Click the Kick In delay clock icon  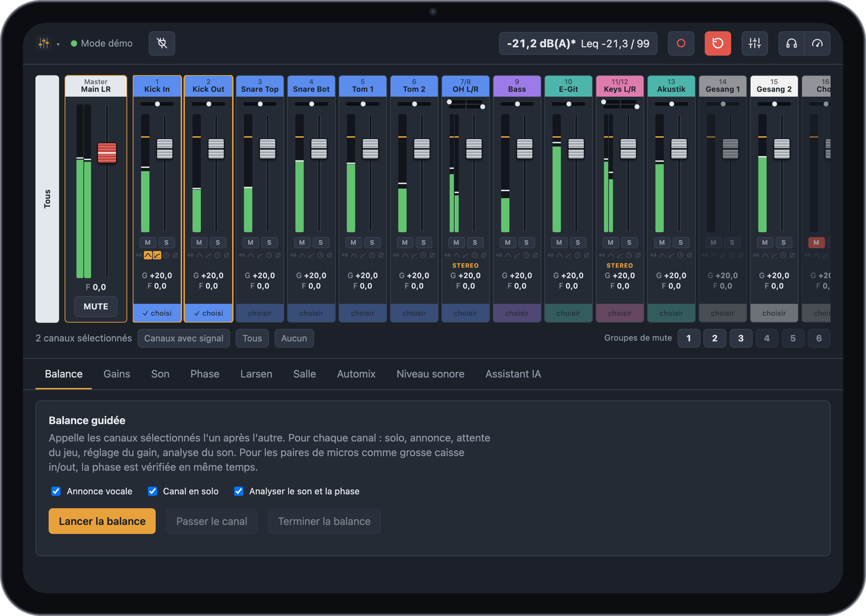tap(166, 255)
